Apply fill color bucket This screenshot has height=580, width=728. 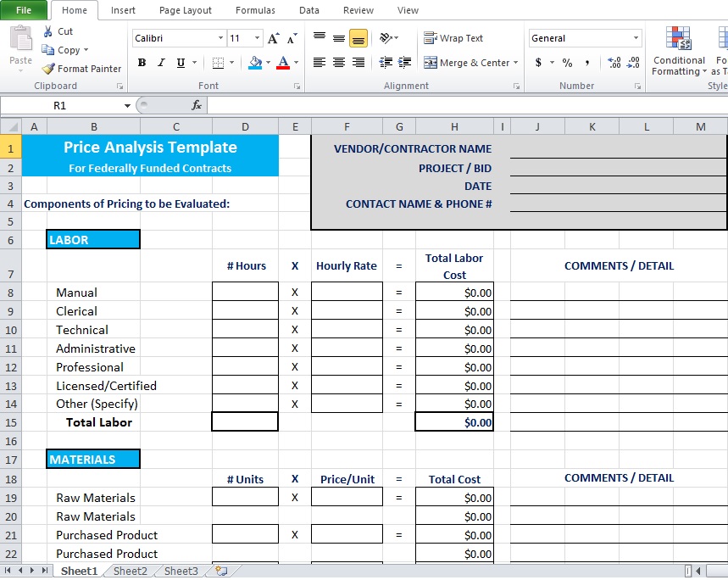click(x=255, y=62)
